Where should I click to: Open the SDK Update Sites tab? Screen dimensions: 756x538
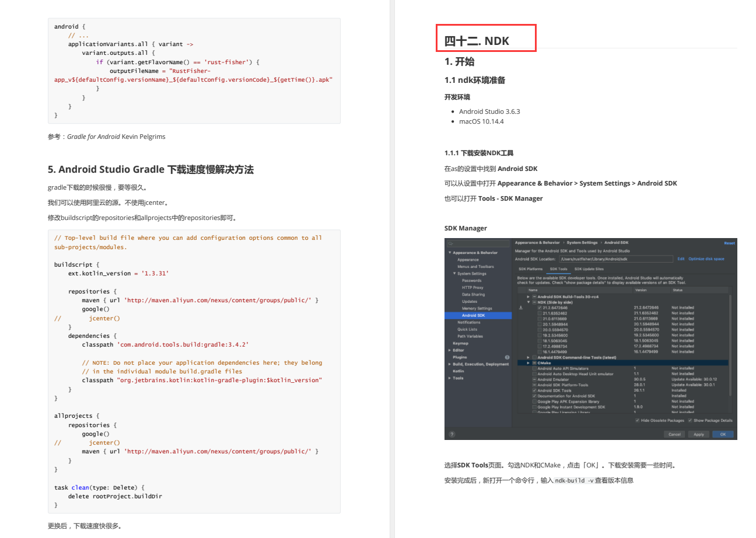coord(589,269)
